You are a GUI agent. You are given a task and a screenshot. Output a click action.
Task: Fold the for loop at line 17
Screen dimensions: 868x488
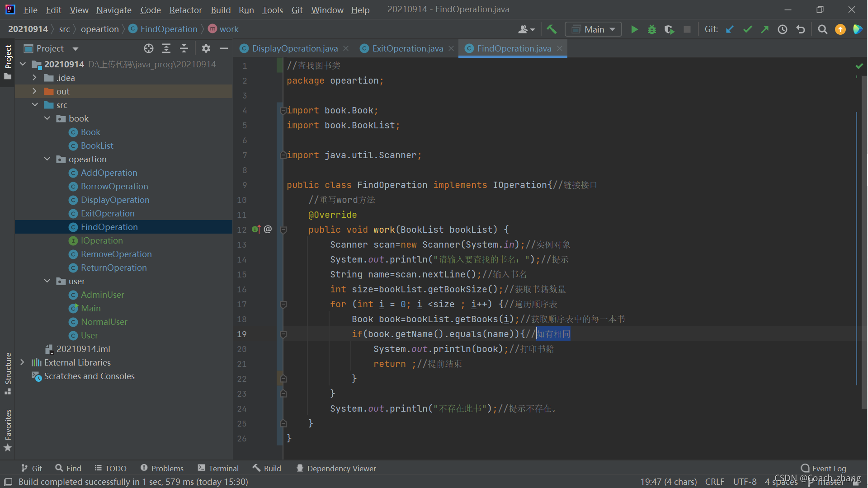(x=283, y=305)
